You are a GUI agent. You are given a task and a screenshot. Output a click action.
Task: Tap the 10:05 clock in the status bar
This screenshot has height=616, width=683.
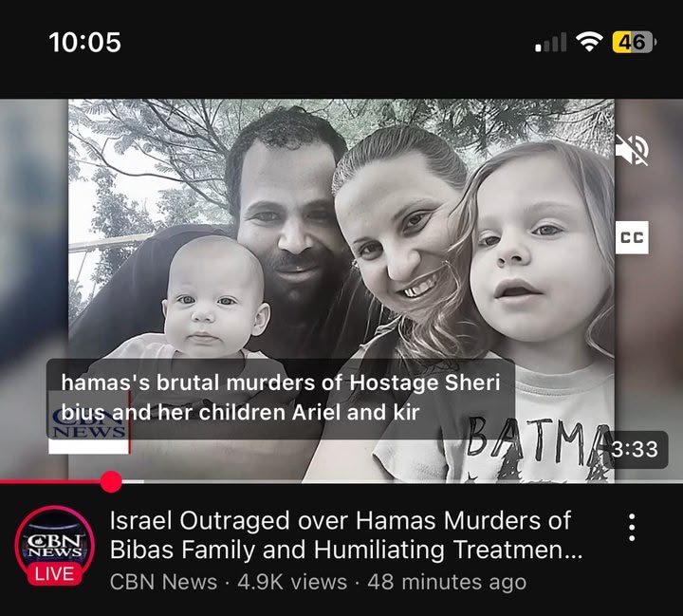point(85,43)
